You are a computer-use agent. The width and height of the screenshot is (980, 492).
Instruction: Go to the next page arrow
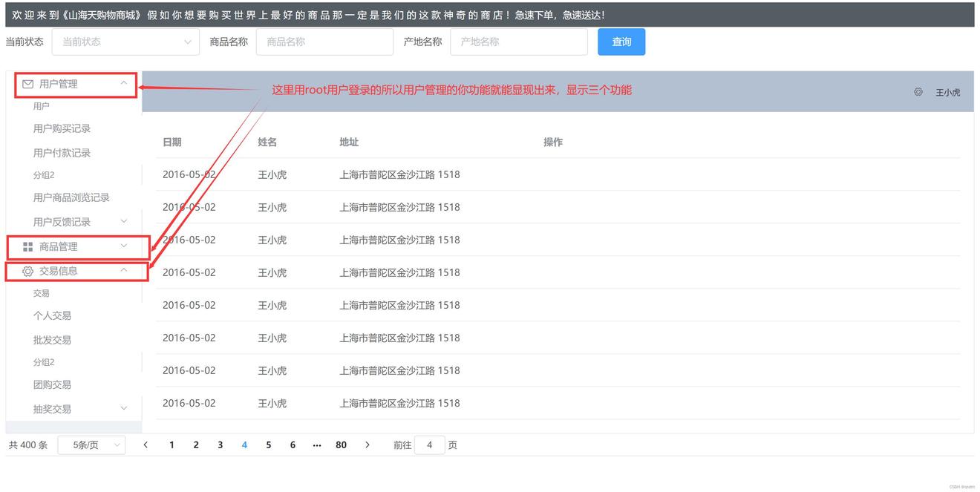[367, 445]
